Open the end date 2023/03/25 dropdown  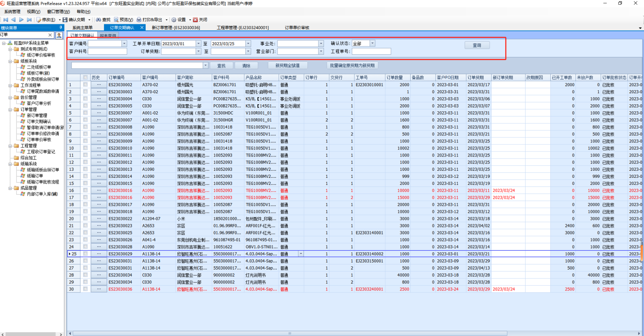point(248,44)
